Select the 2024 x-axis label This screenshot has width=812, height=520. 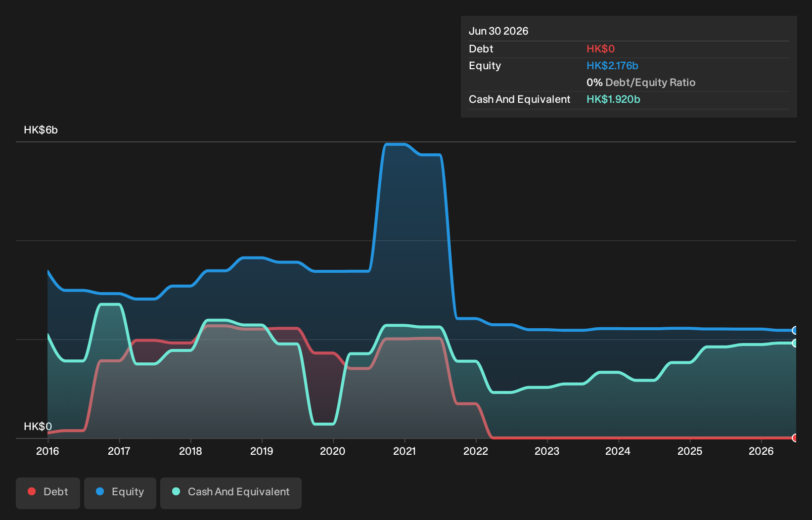tap(618, 451)
